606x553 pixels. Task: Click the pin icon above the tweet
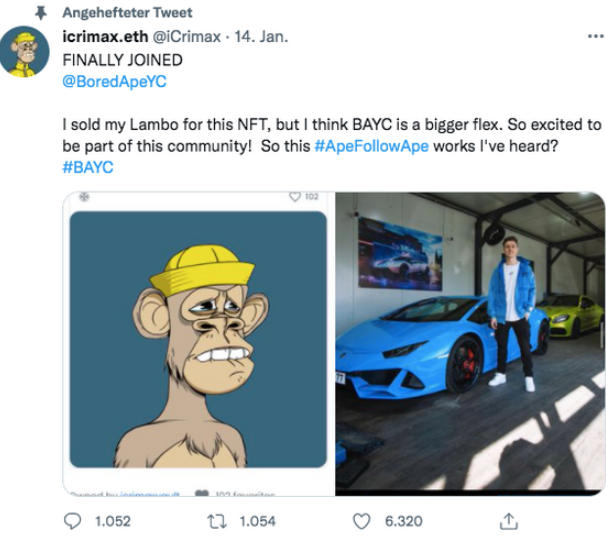[x=39, y=13]
